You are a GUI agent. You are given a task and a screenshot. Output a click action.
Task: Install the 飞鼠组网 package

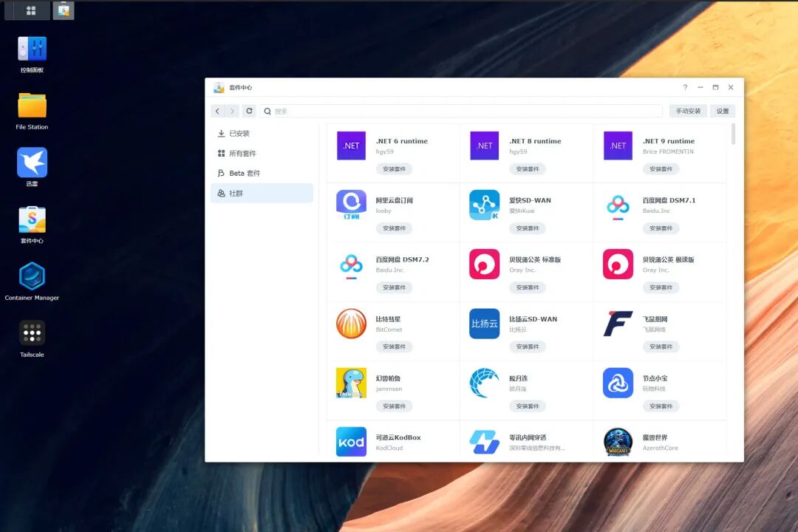point(661,347)
